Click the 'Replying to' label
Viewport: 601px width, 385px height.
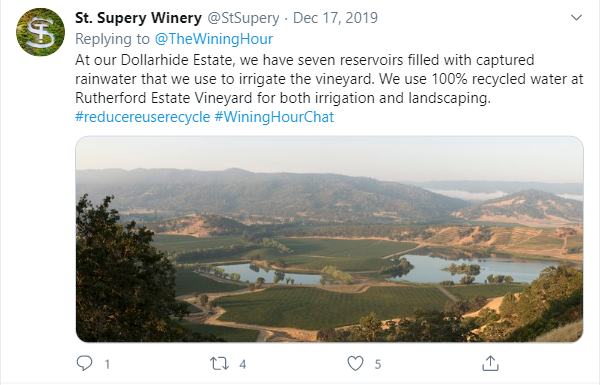click(x=112, y=39)
